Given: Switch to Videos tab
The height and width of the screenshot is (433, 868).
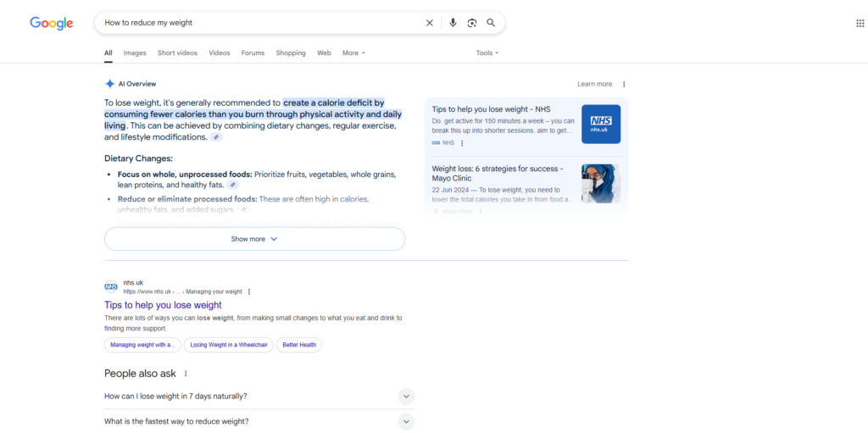Looking at the screenshot, I should click(220, 53).
